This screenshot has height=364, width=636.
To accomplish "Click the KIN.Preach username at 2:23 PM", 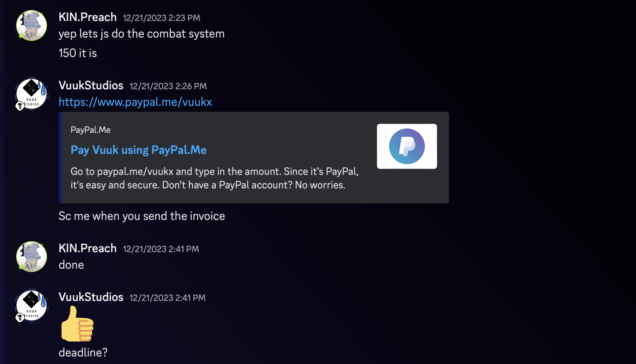I will (x=87, y=17).
